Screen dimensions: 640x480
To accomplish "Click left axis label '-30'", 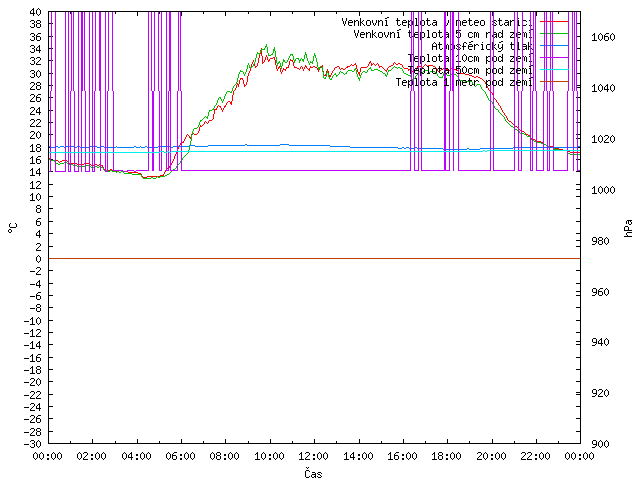I will click(x=33, y=444).
